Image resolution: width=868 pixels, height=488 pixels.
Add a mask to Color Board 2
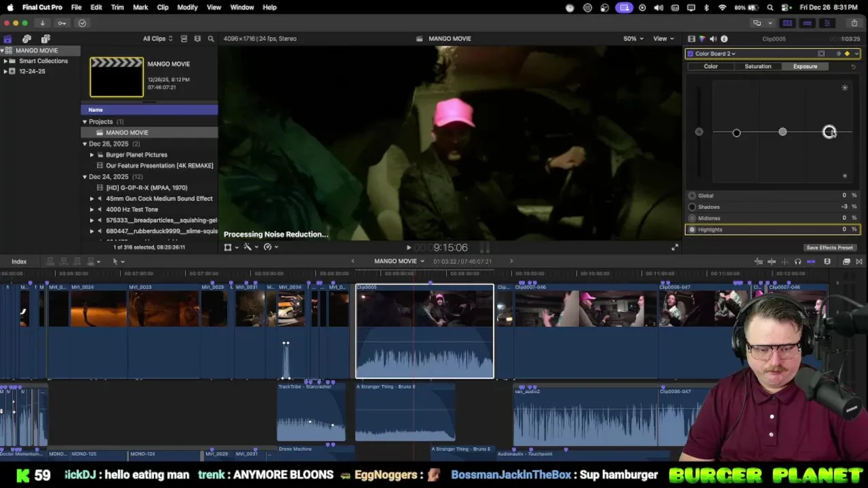click(x=821, y=54)
